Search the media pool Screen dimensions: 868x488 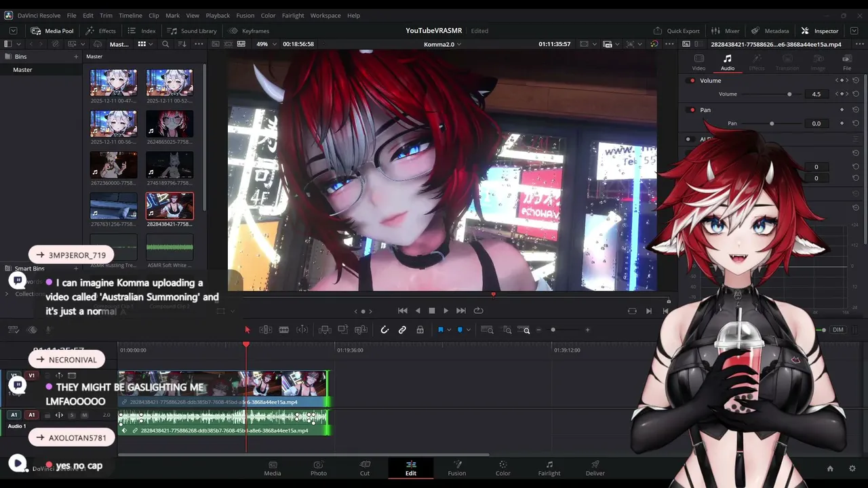165,44
